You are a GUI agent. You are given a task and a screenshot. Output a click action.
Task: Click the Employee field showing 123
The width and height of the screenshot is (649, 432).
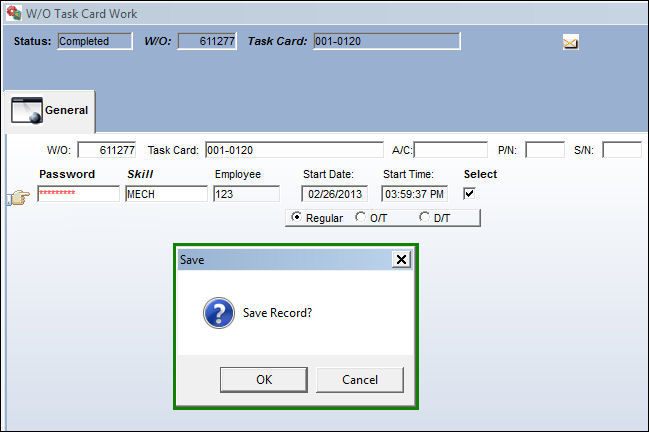(246, 194)
